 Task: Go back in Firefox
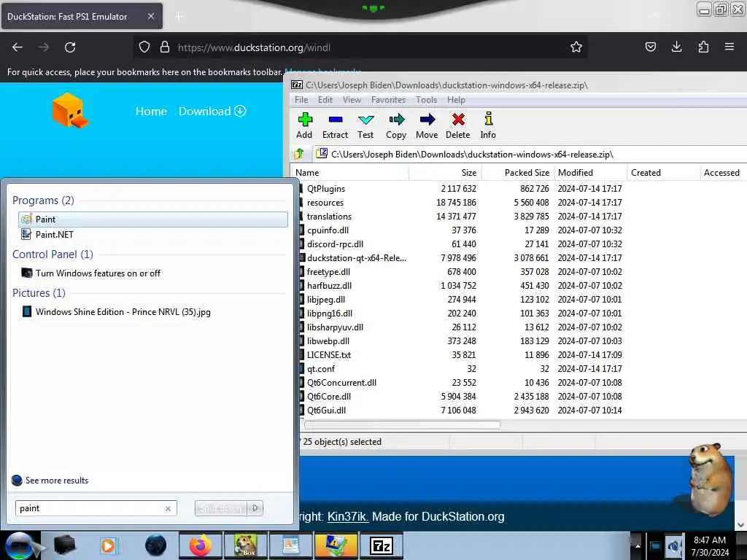pyautogui.click(x=18, y=47)
